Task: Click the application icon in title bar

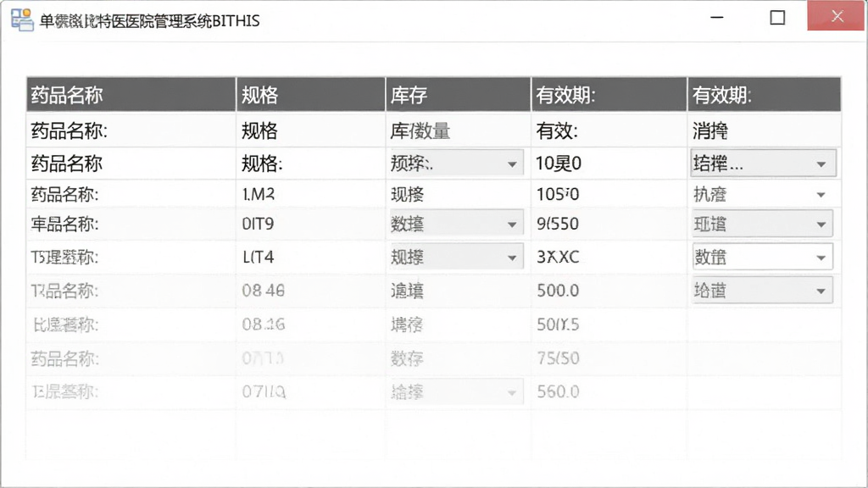Action: coord(22,20)
